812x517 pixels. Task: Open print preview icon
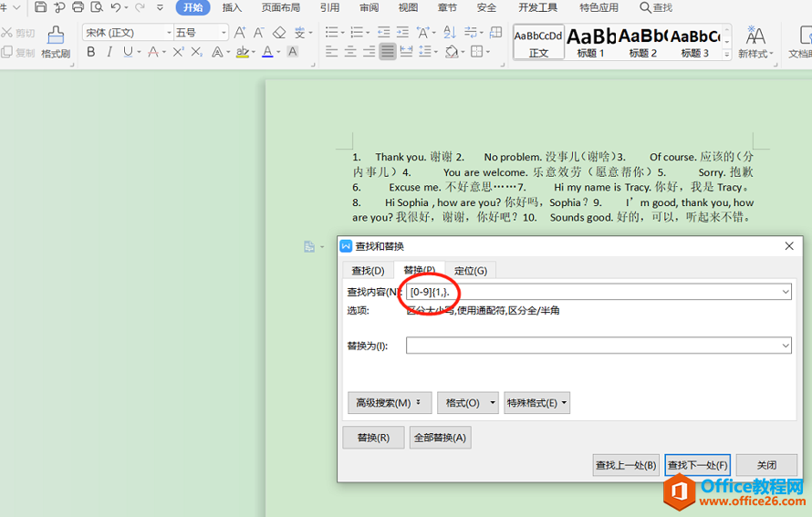97,7
